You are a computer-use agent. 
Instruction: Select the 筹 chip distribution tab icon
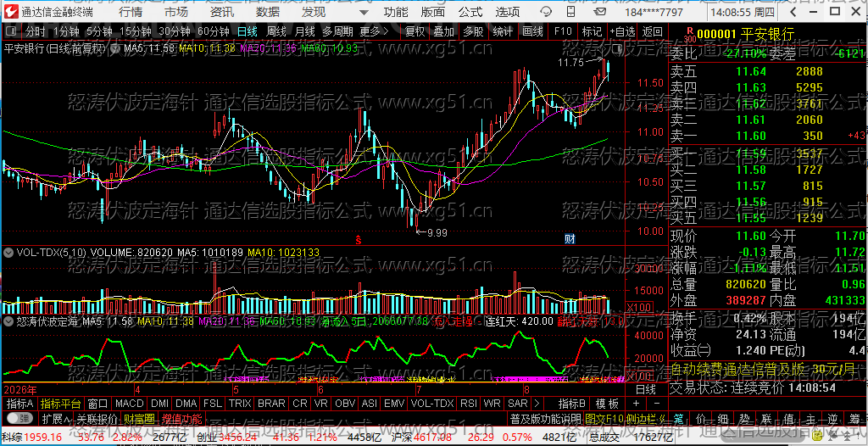tap(854, 418)
